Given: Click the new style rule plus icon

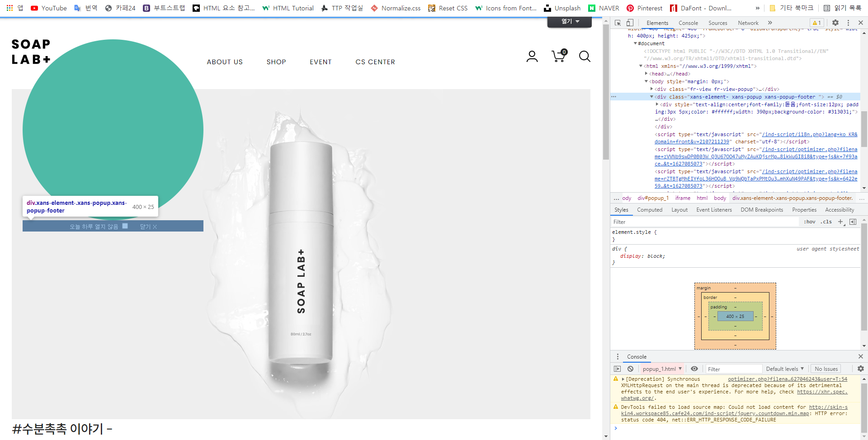Looking at the screenshot, I should pyautogui.click(x=840, y=222).
